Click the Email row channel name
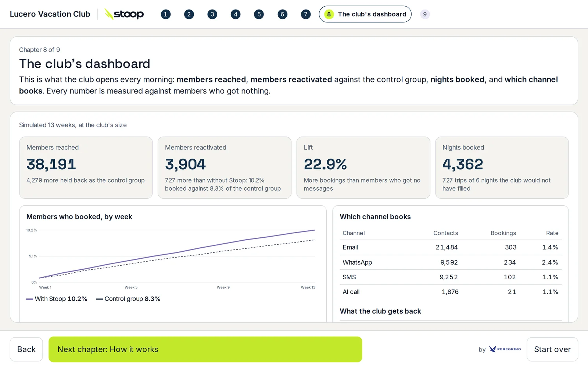 350,247
